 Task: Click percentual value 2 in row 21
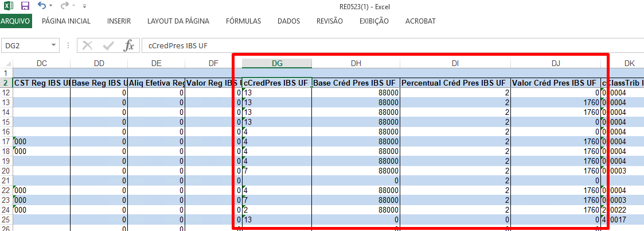pos(455,181)
